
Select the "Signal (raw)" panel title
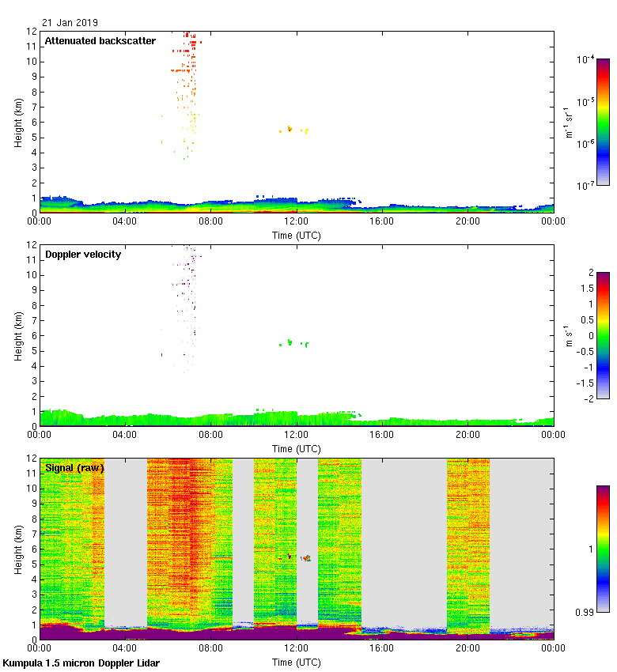tap(74, 468)
